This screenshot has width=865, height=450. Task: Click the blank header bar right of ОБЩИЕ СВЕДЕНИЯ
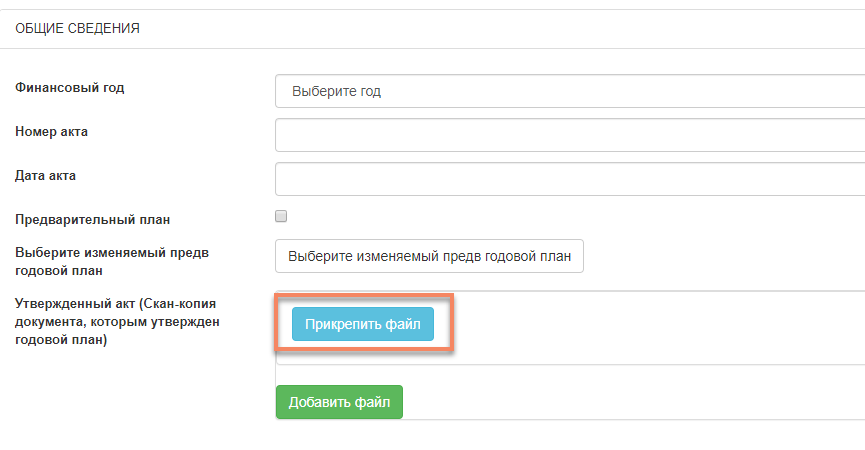502,29
